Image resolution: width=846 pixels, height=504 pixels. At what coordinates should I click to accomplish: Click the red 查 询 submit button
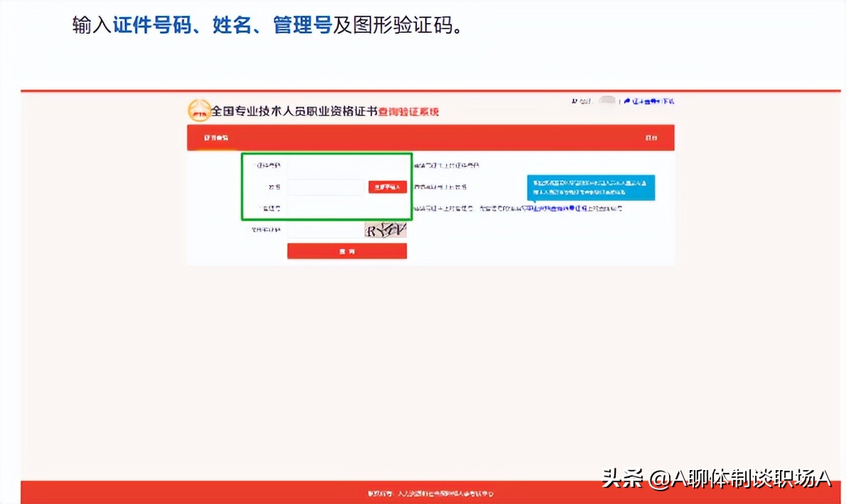(347, 250)
